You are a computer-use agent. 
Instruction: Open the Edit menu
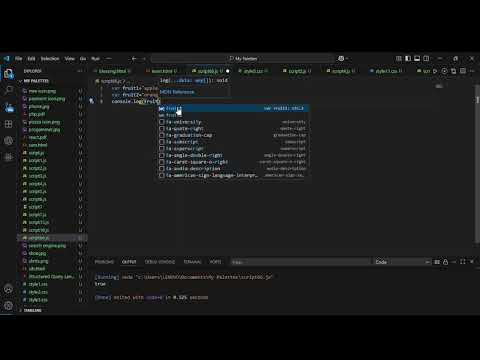pyautogui.click(x=31, y=59)
